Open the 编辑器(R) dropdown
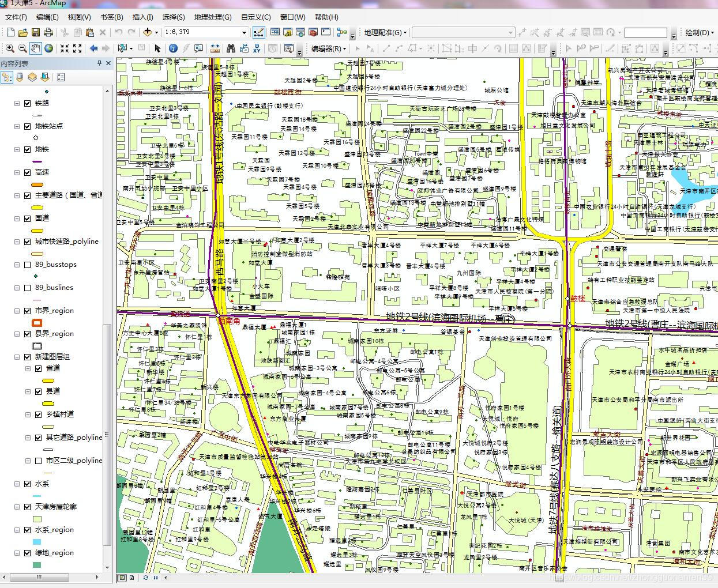 pos(329,48)
